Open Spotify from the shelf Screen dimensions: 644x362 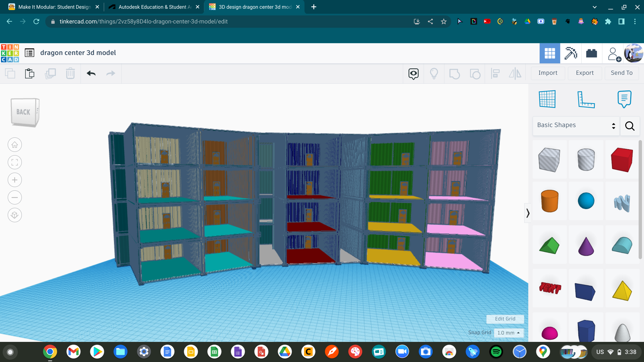(496, 352)
